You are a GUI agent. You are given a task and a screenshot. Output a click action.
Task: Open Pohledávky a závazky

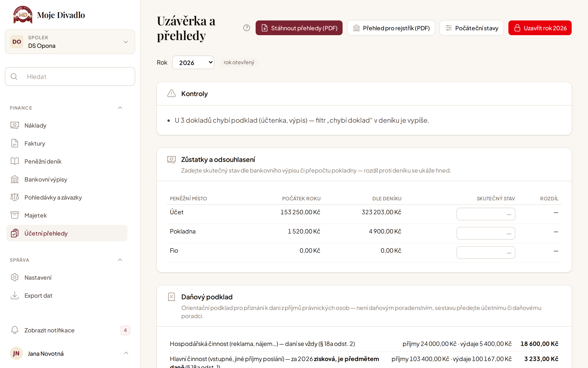pos(67,197)
